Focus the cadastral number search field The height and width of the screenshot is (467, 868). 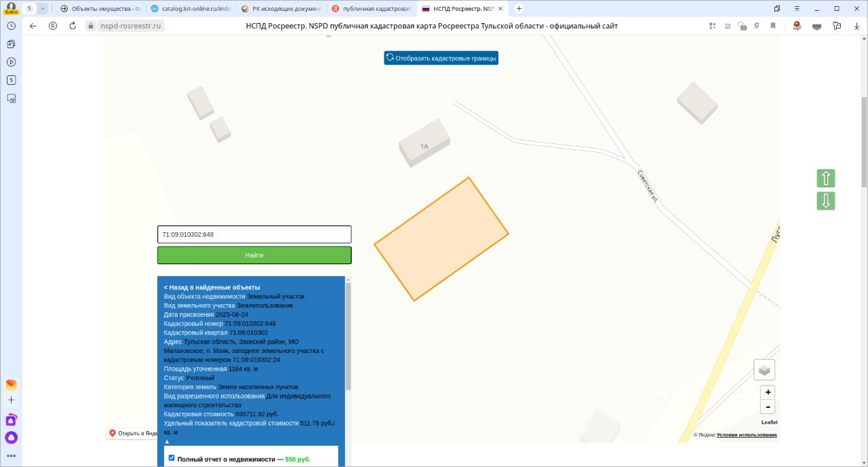254,234
